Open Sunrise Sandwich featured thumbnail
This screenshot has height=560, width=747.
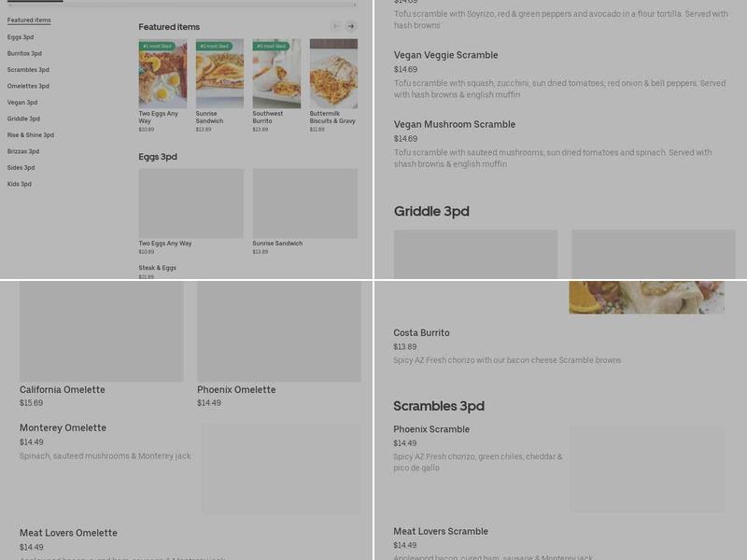(219, 74)
